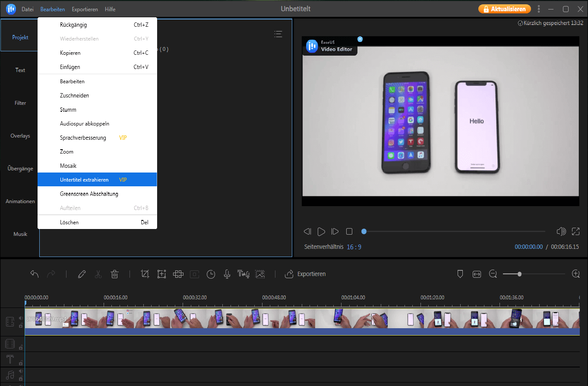Open the three-dot more options menu

(x=539, y=9)
